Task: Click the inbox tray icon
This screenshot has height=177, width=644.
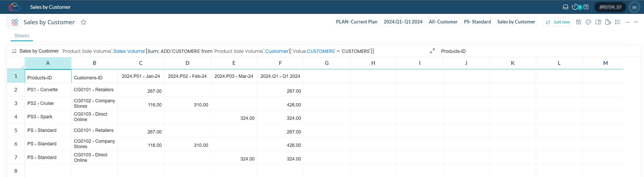Action: pyautogui.click(x=565, y=7)
